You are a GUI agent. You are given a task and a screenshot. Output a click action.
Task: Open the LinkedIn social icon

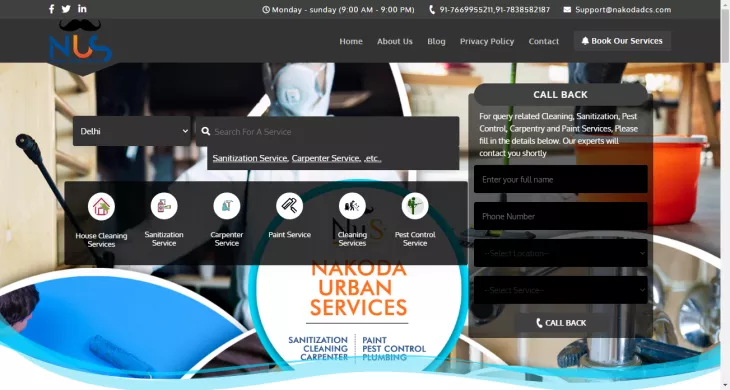coord(82,8)
